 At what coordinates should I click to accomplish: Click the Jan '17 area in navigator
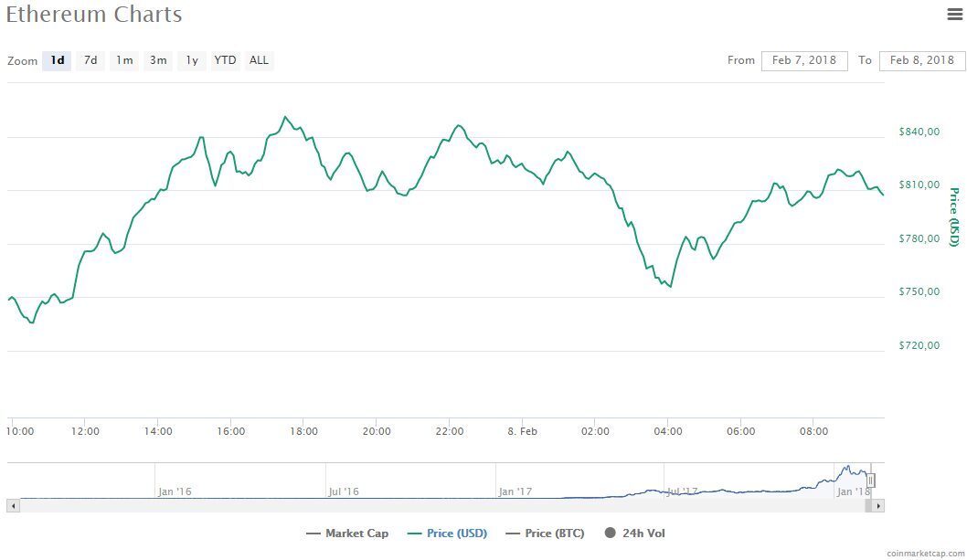(x=515, y=491)
